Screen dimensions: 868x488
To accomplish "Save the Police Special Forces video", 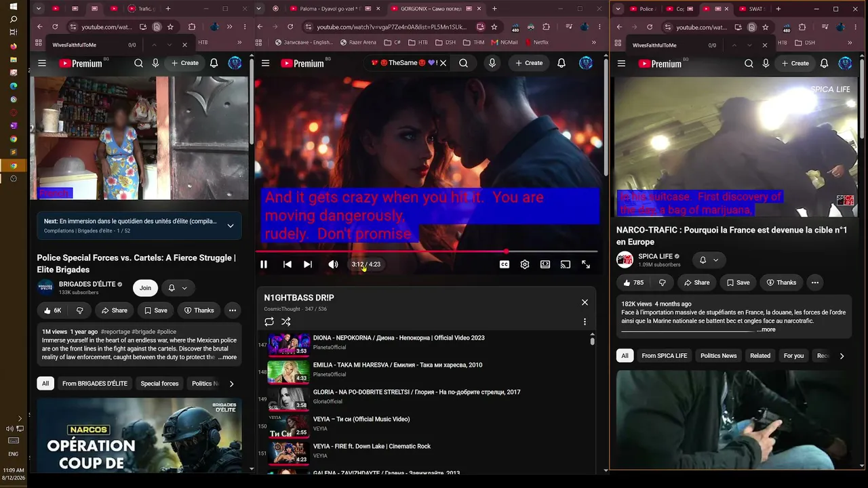I will [x=156, y=310].
